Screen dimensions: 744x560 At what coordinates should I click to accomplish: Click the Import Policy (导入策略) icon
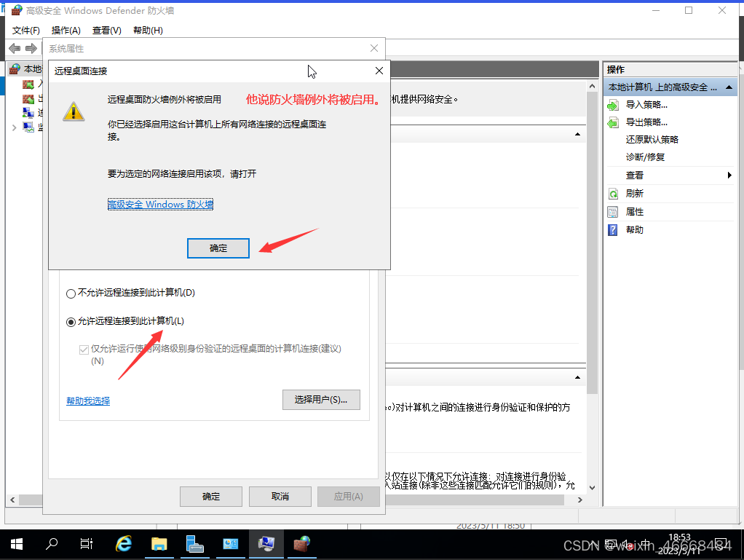point(613,106)
